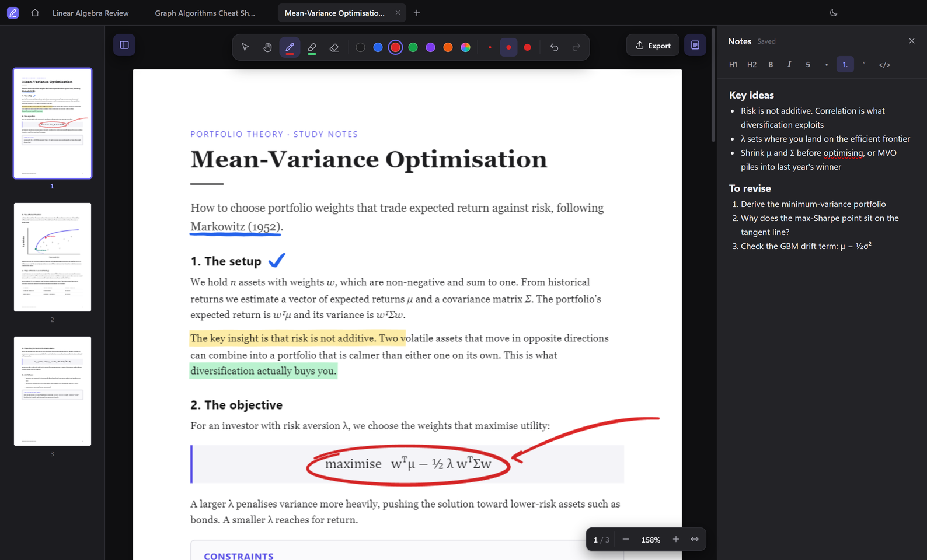
Task: Pick the blue color swatch
Action: click(378, 47)
